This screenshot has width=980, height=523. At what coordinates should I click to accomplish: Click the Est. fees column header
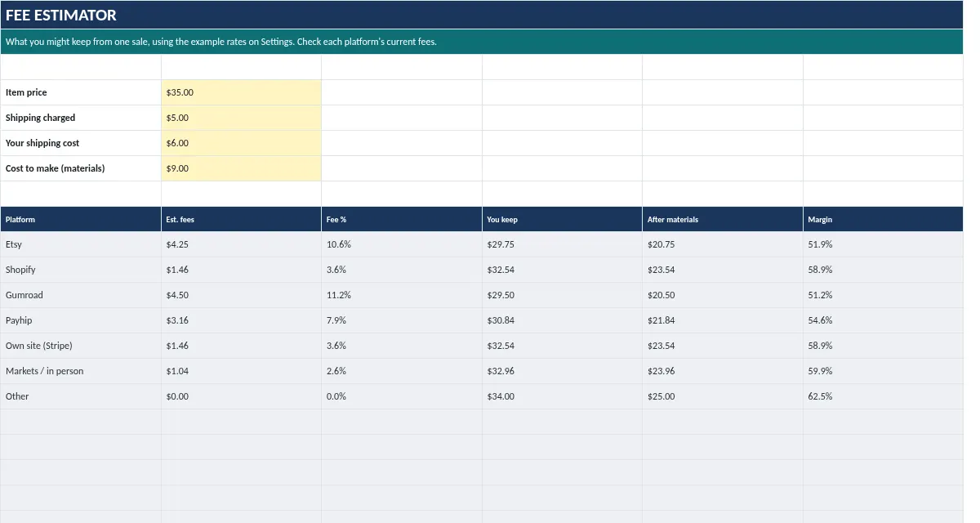click(241, 219)
